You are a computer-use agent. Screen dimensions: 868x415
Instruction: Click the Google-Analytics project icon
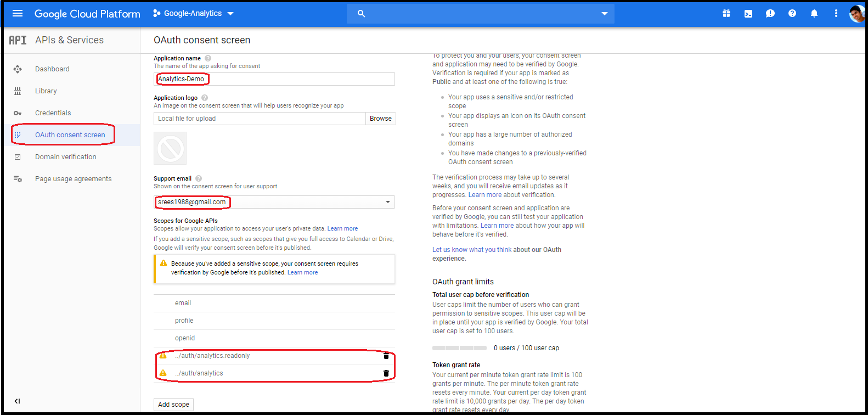pyautogui.click(x=156, y=13)
